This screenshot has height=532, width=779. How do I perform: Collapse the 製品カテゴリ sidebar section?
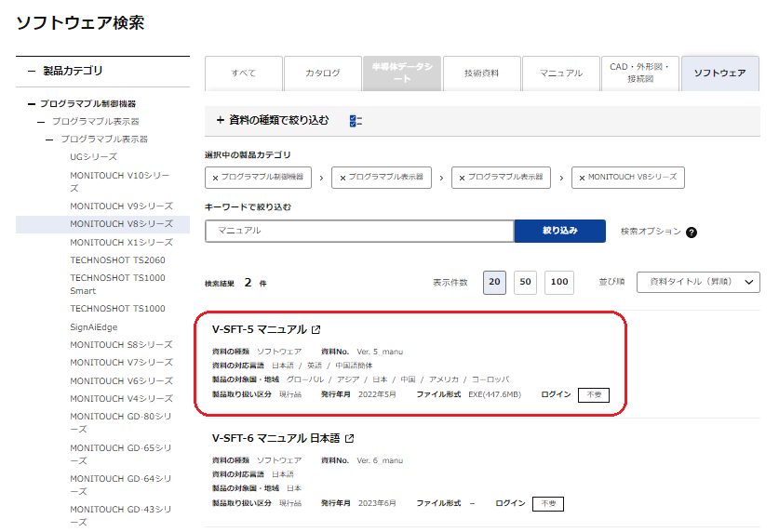(32, 71)
